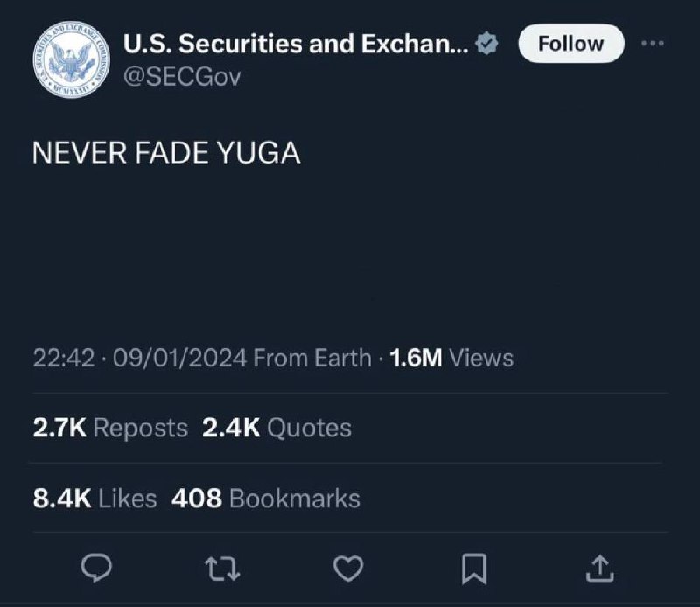Follow the U.S. Securities account
This screenshot has width=700, height=607.
tap(571, 43)
